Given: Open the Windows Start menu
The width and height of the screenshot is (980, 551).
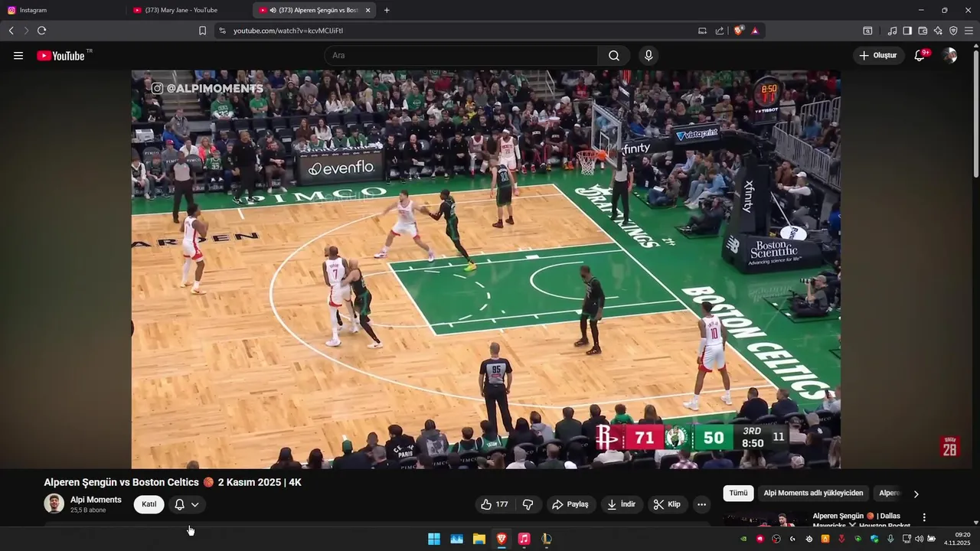Looking at the screenshot, I should [x=434, y=539].
